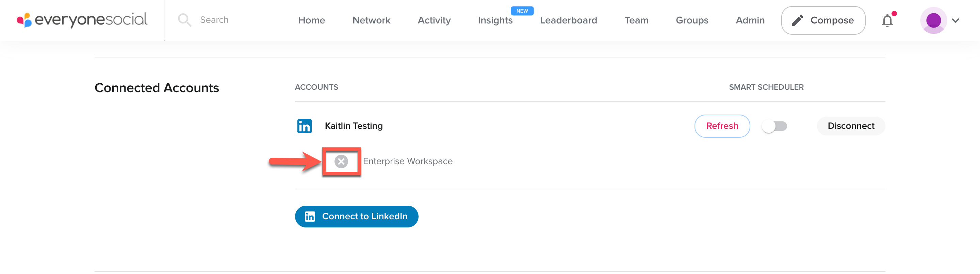Go to the Network page
The height and width of the screenshot is (274, 980).
tap(371, 20)
